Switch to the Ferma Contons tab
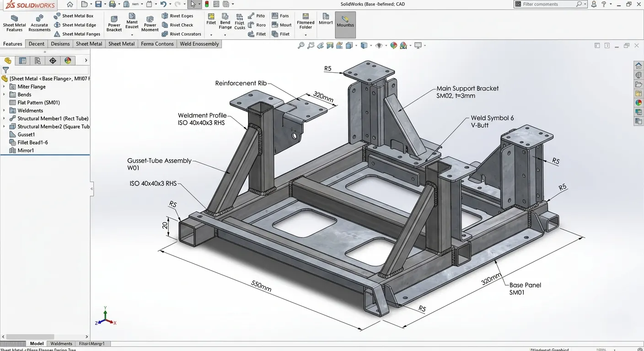Screen dimensions: 644x351 point(157,44)
